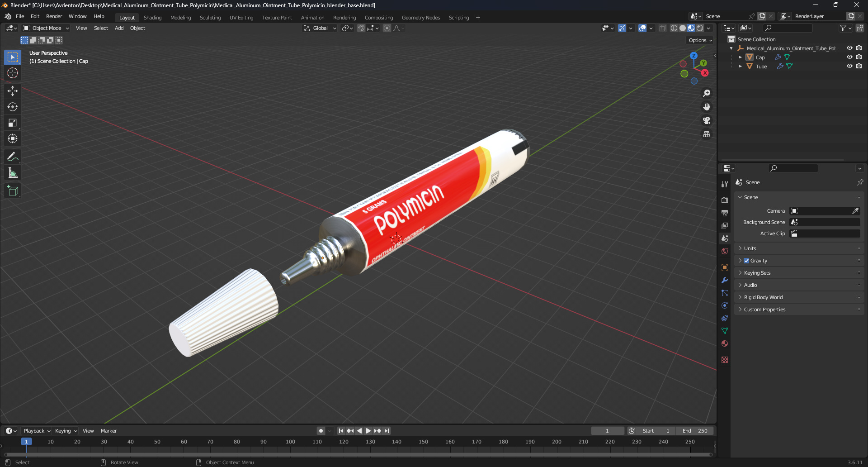Viewport: 868px width, 467px height.
Task: Open the World properties tab
Action: pyautogui.click(x=725, y=251)
